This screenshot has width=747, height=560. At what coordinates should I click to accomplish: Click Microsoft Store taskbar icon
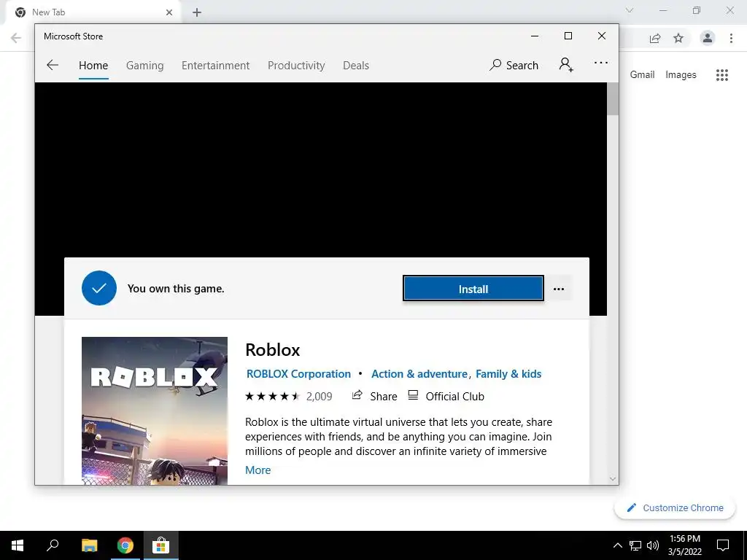coord(161,545)
